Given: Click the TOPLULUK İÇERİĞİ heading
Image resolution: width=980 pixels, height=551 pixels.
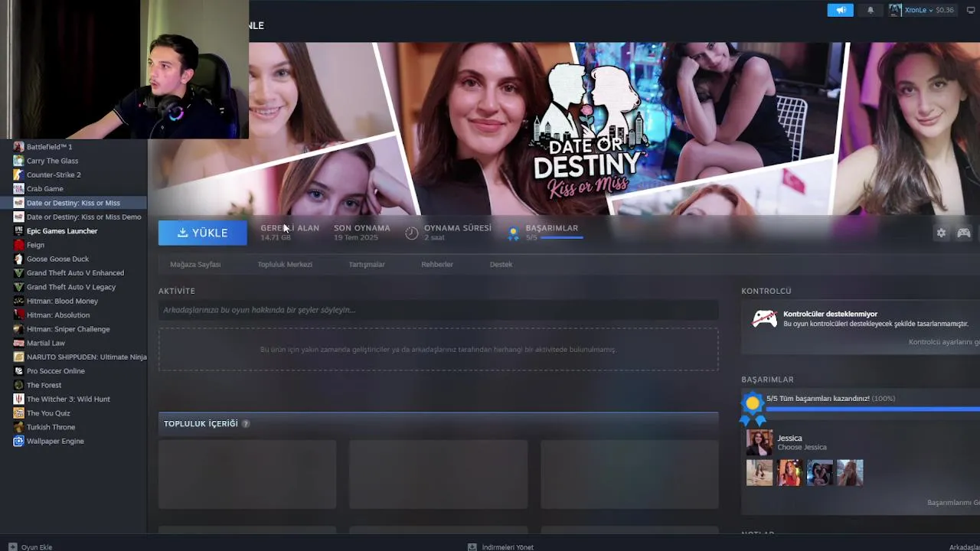Looking at the screenshot, I should click(201, 423).
